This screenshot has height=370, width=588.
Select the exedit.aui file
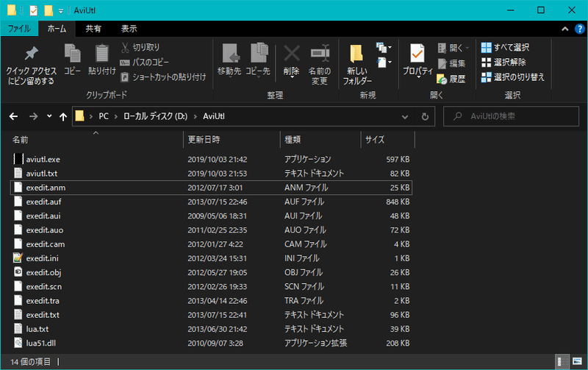(x=211, y=216)
